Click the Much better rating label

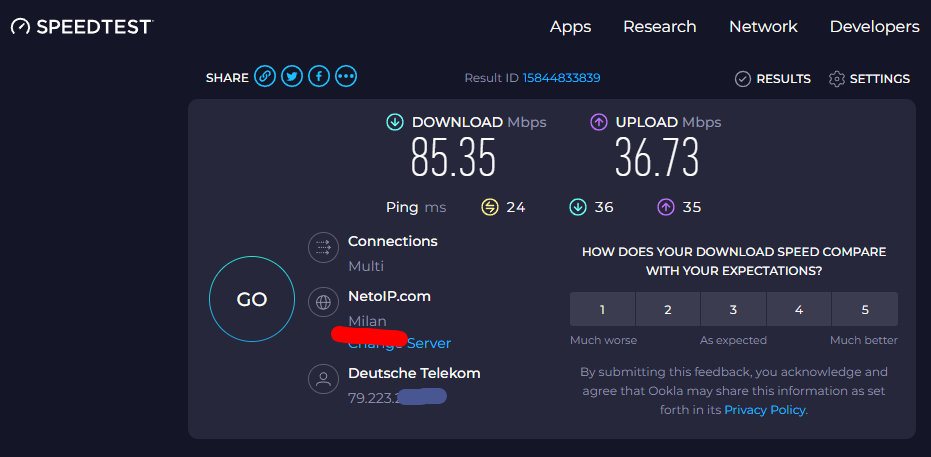point(864,341)
